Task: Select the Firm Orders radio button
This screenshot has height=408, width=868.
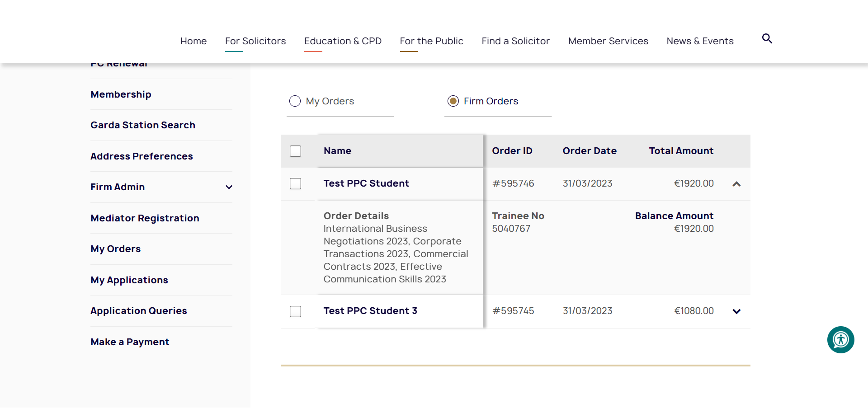Action: pos(453,101)
